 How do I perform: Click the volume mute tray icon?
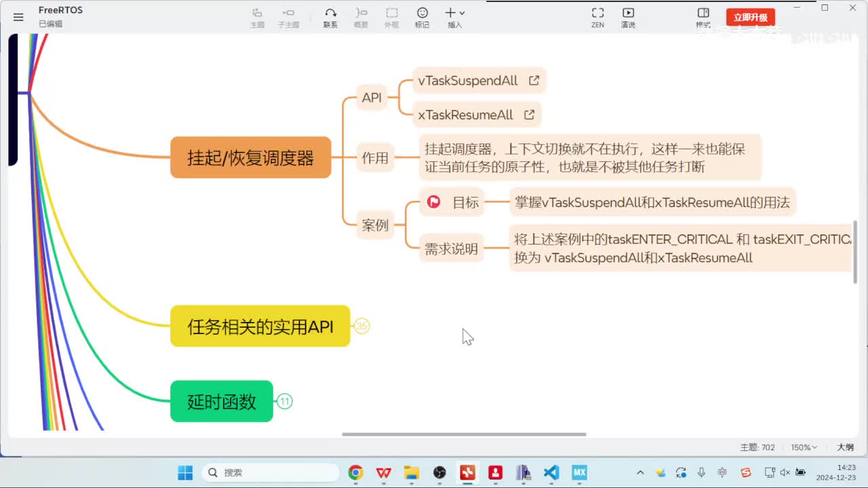[785, 472]
